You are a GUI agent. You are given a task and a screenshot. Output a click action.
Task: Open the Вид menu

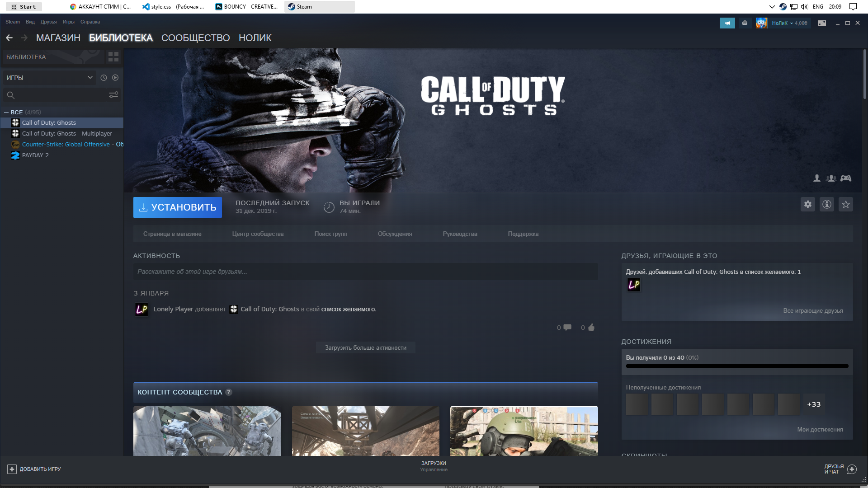pos(30,22)
